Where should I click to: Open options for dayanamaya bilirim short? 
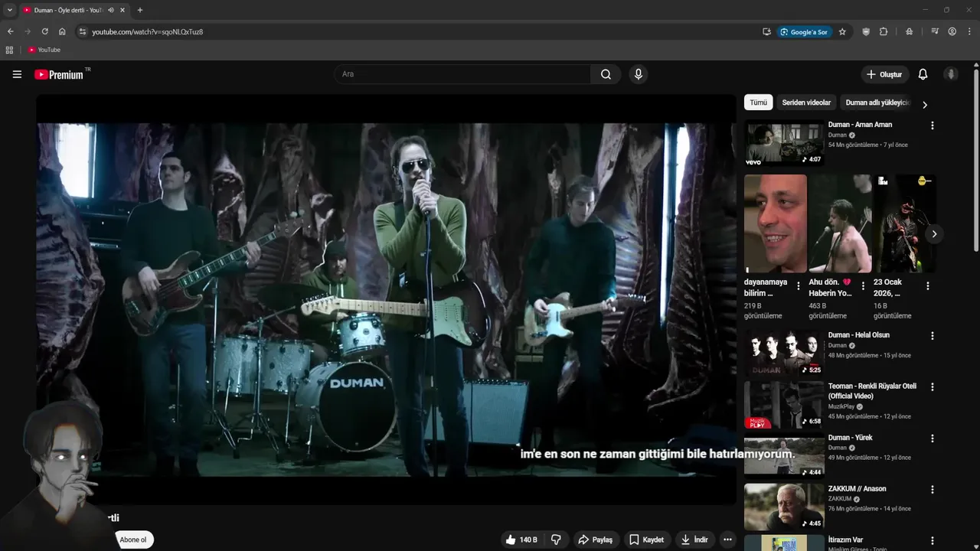[x=799, y=286]
